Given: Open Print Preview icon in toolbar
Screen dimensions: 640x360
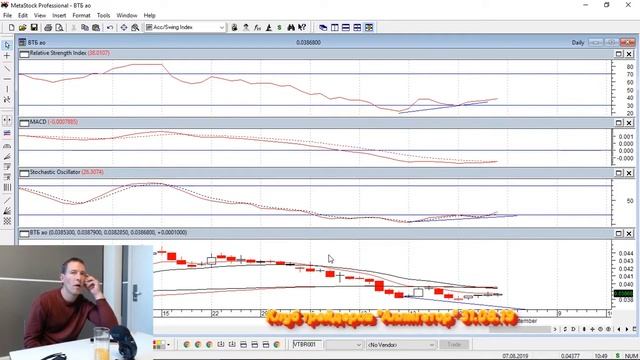Looking at the screenshot, I should click(60, 27).
